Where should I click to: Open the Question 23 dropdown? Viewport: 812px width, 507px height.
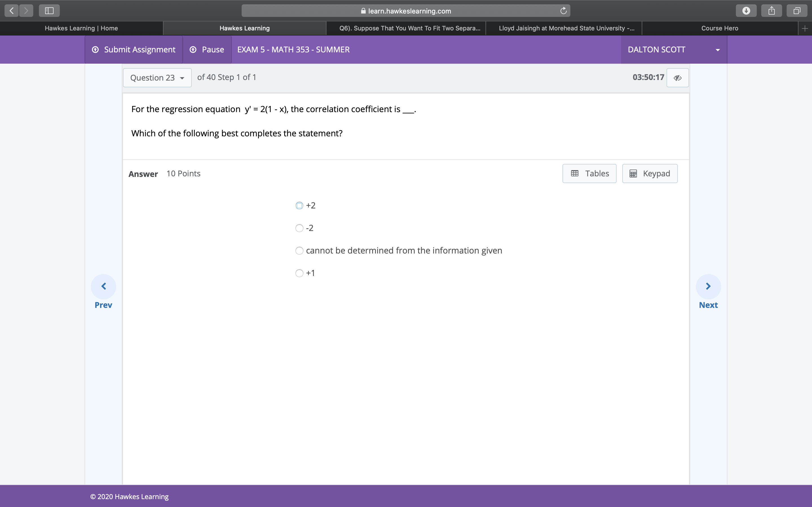click(x=157, y=77)
